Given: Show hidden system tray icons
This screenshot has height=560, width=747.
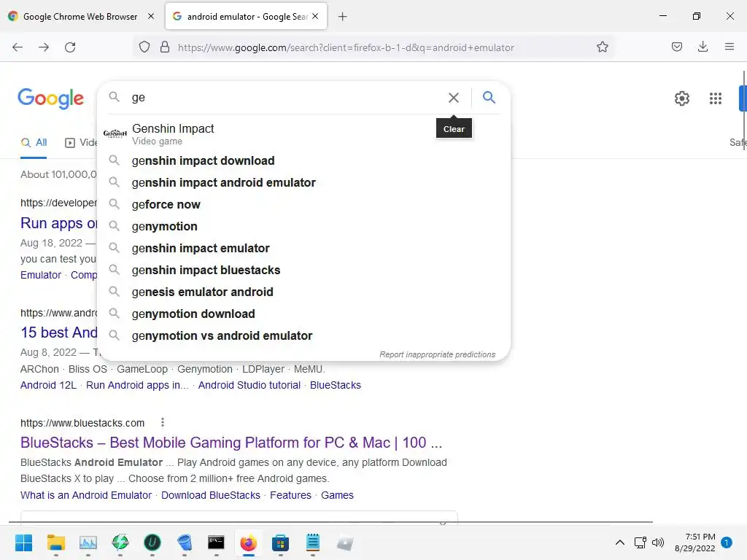Looking at the screenshot, I should [x=619, y=542].
